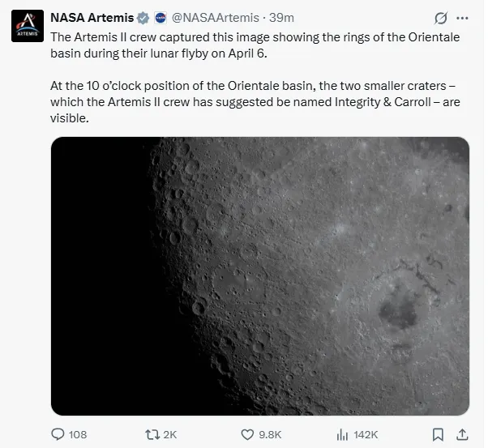Click the blue verified checkmark badge
Image resolution: width=488 pixels, height=448 pixels.
pyautogui.click(x=143, y=18)
